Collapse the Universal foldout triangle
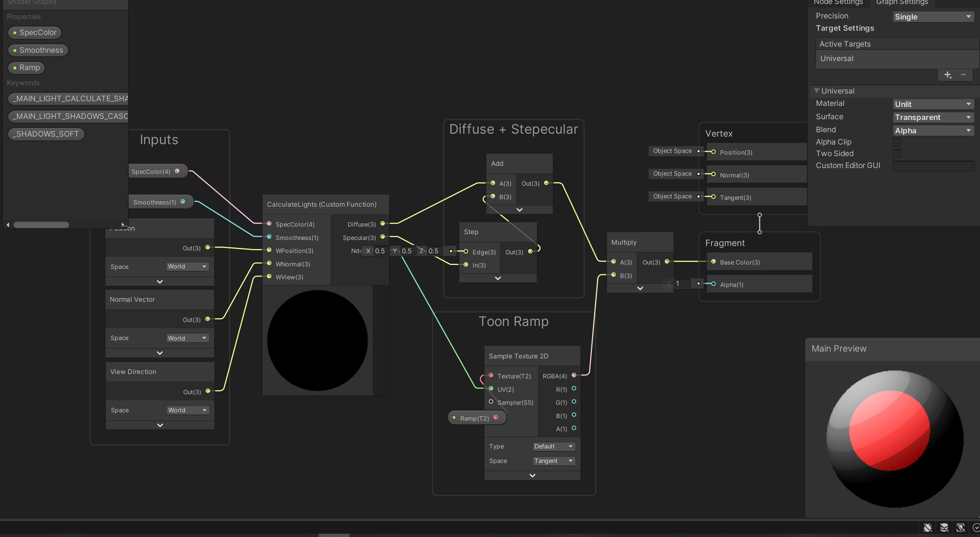The width and height of the screenshot is (980, 537). [x=816, y=91]
